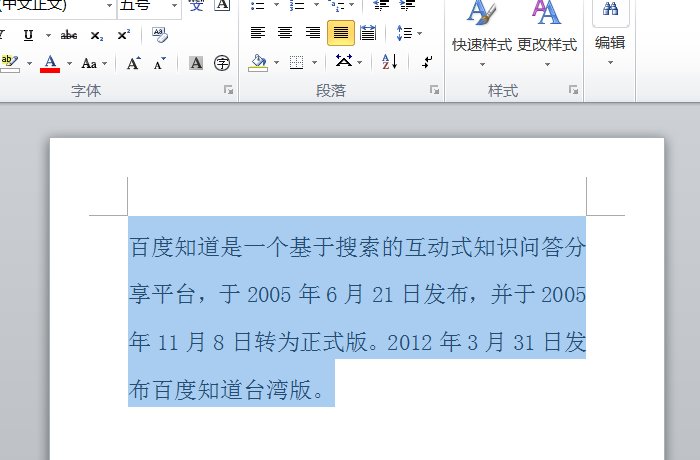Toggle center text alignment
700x460 pixels.
click(x=285, y=33)
